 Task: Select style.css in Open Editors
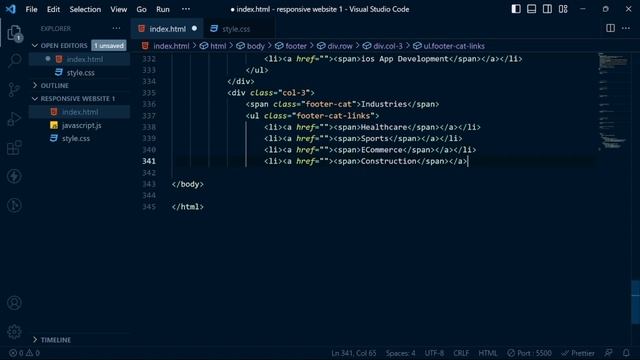[x=80, y=73]
